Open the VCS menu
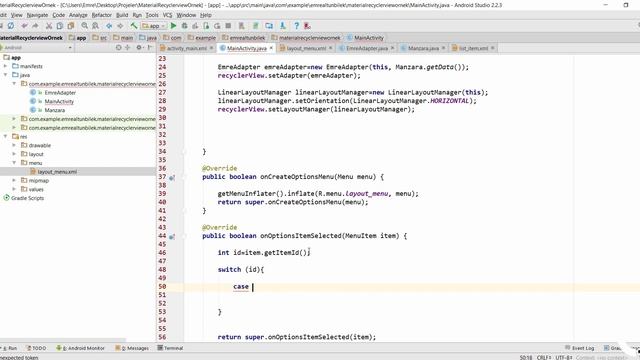The width and height of the screenshot is (640, 360). pos(167,15)
